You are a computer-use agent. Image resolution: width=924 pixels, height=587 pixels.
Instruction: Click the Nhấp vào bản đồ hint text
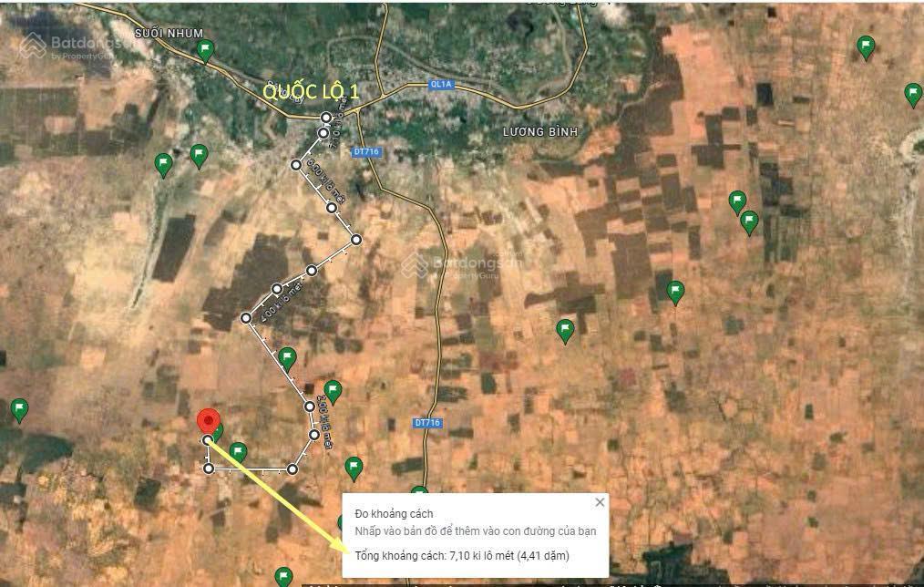[476, 531]
